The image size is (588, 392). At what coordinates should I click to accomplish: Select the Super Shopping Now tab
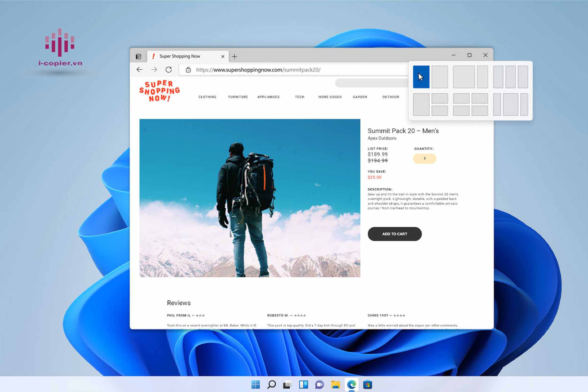pos(180,56)
